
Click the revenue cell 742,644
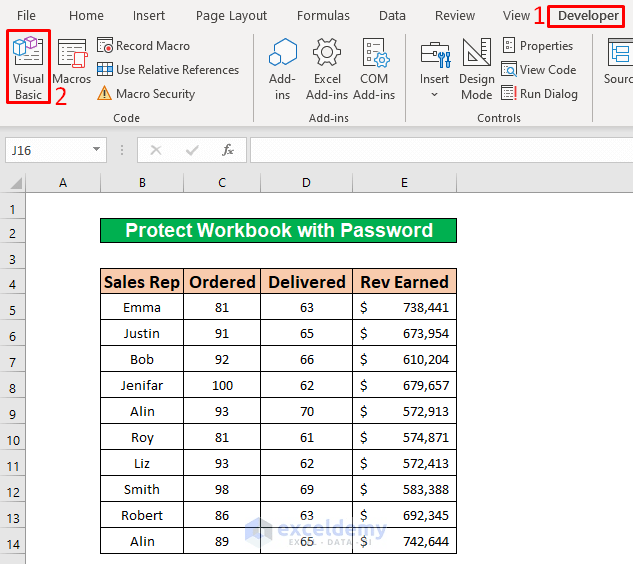coord(405,541)
